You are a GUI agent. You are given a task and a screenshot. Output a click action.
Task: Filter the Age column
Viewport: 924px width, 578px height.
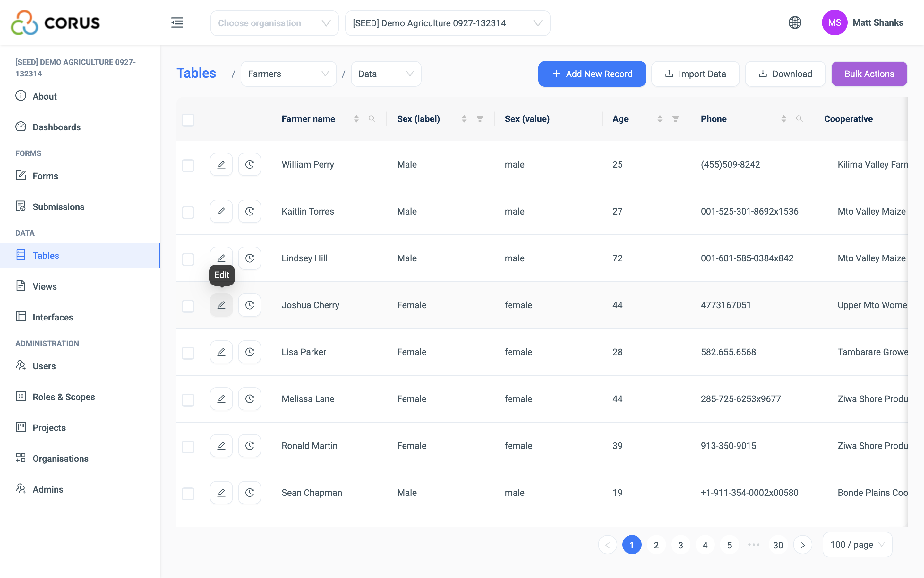tap(675, 119)
